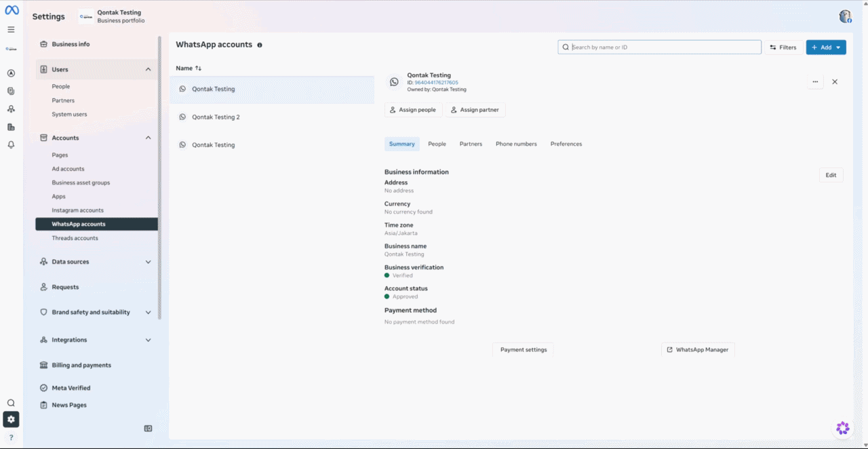Image resolution: width=868 pixels, height=449 pixels.
Task: Click the account ID 964044176217605 link
Action: click(x=436, y=83)
